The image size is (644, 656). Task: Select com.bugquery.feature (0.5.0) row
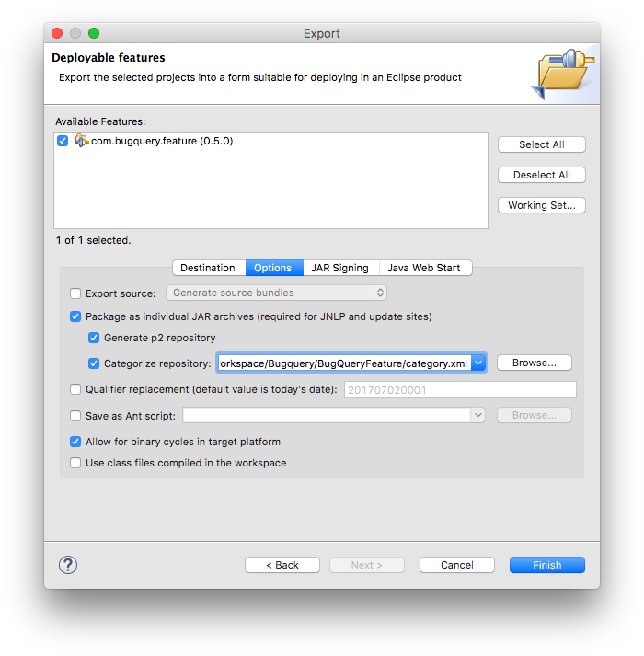(270, 141)
